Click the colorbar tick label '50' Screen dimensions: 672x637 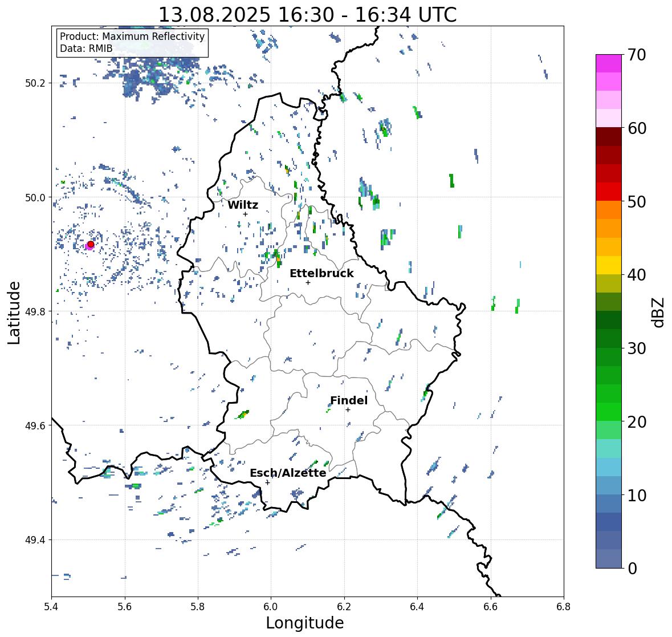point(637,201)
